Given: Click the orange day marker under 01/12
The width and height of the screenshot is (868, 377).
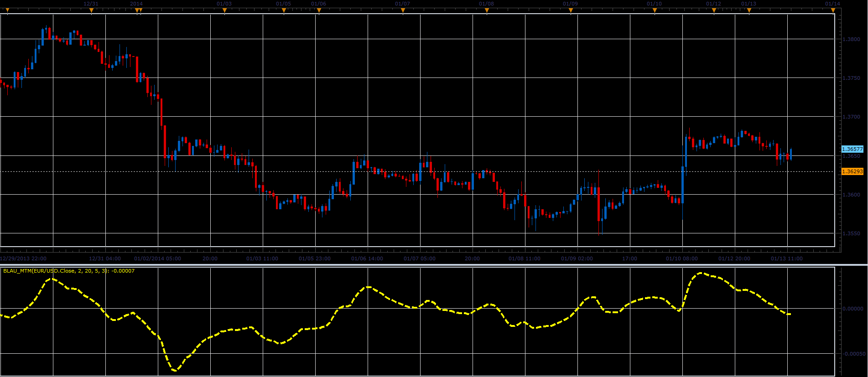Looking at the screenshot, I should (x=714, y=10).
